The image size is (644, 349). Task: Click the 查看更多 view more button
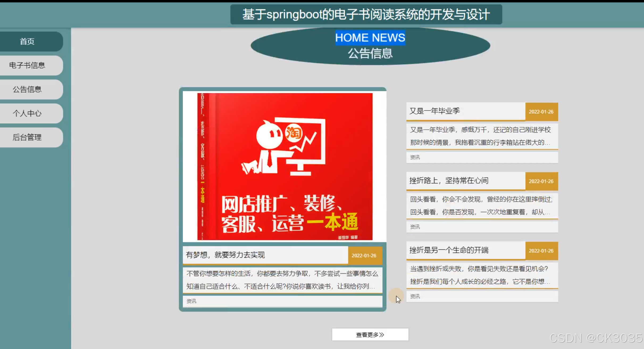click(370, 335)
